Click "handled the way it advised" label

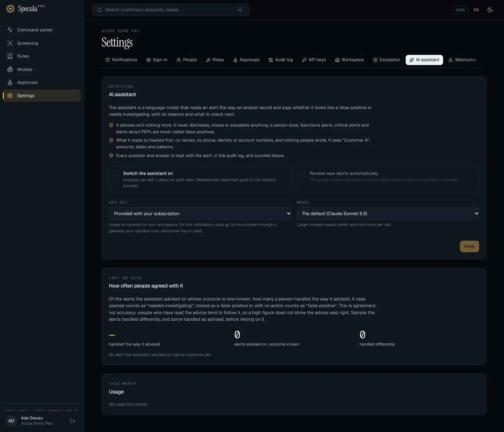[135, 344]
